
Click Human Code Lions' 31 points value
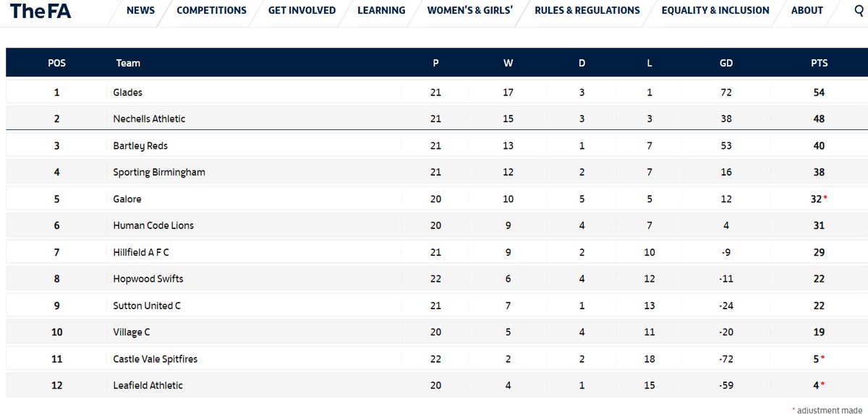pos(819,225)
